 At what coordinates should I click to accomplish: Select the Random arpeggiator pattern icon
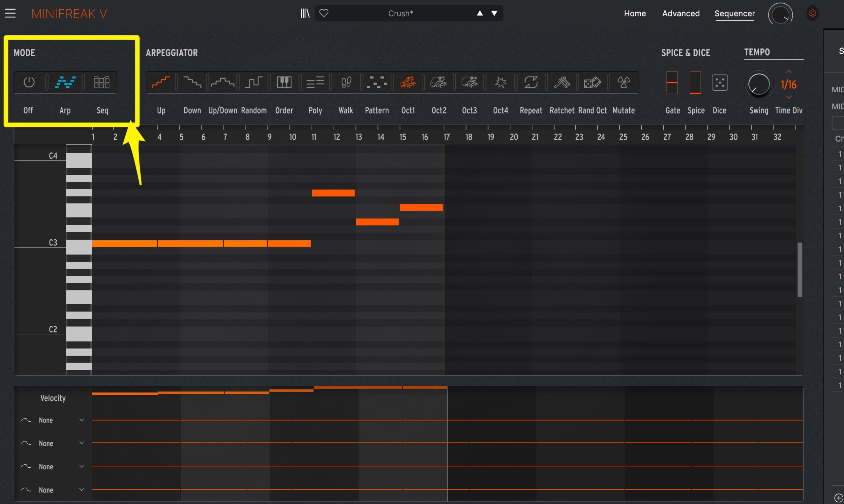tap(254, 82)
